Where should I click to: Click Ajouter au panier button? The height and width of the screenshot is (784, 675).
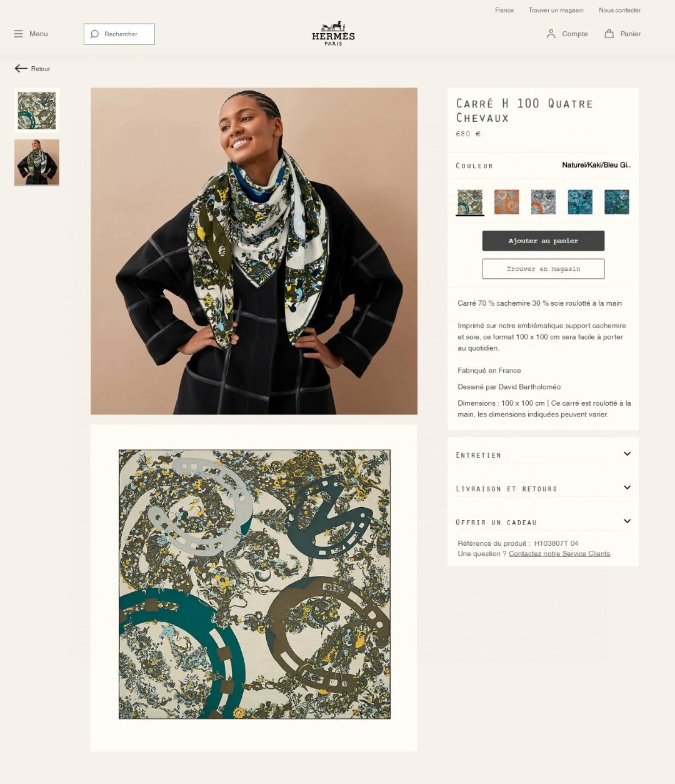pos(543,241)
